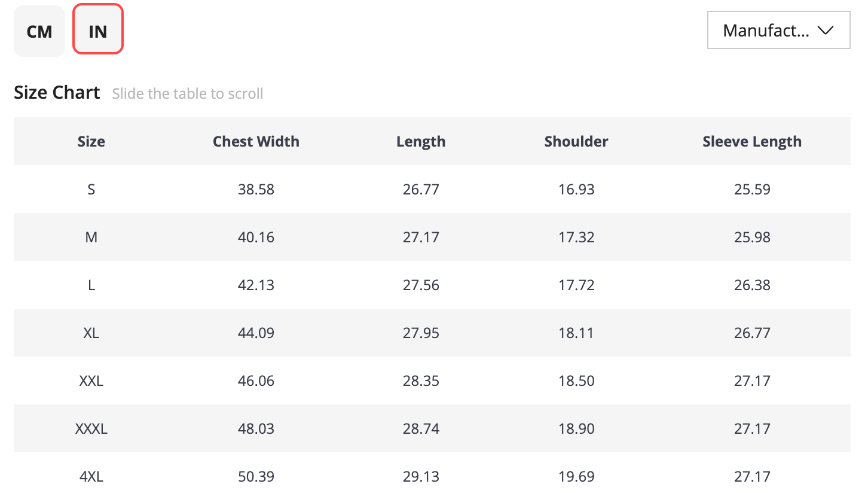Select the 4XL size row label
This screenshot has width=868, height=493.
pos(91,477)
